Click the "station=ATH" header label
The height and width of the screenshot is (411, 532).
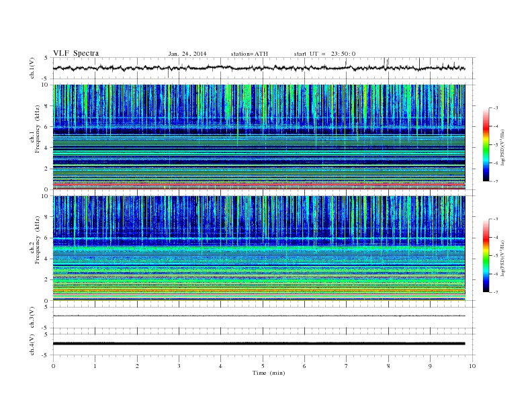[249, 54]
